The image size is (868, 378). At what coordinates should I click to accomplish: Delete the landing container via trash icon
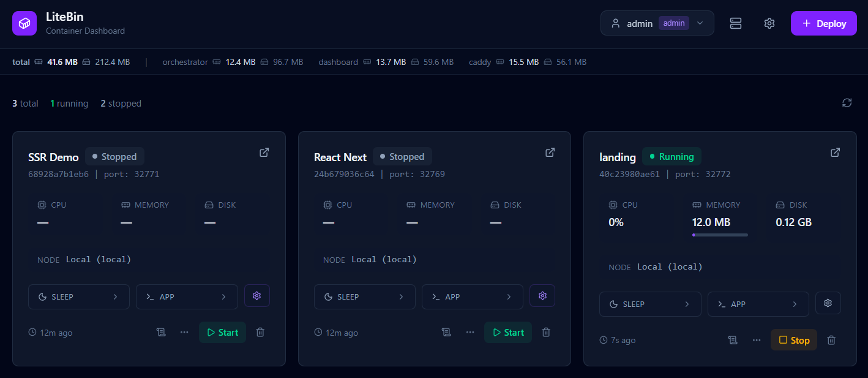[x=831, y=339]
